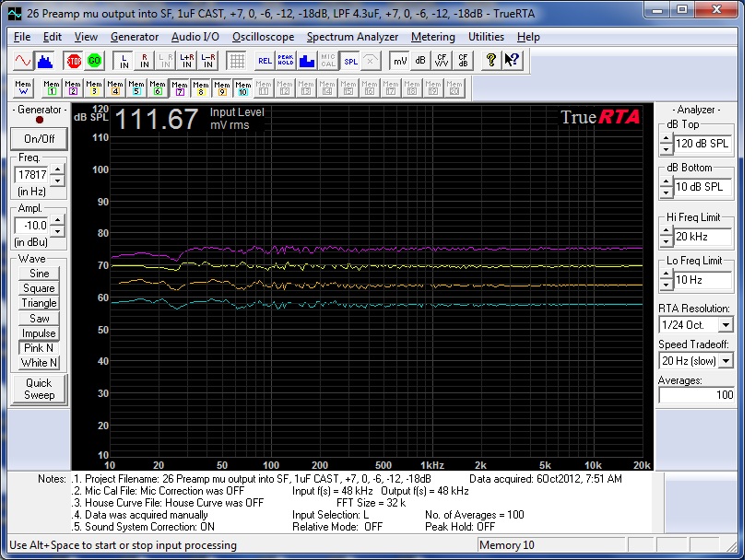Select the L+R IN input icon
This screenshot has width=755, height=560.
pyautogui.click(x=187, y=61)
